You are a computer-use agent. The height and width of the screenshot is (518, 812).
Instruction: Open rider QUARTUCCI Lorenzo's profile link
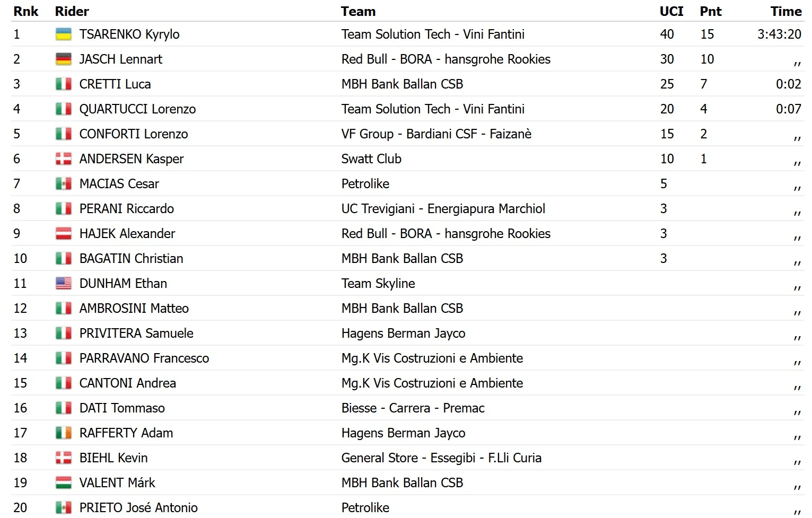[x=137, y=109]
